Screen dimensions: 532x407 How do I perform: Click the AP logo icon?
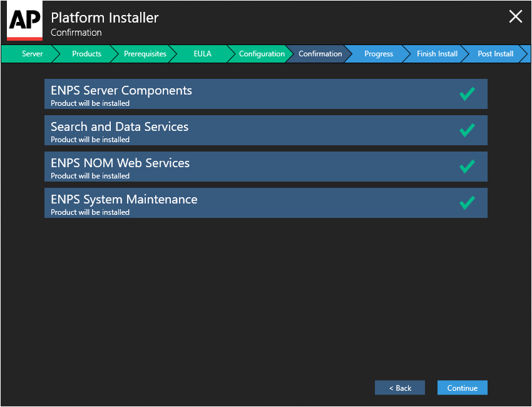tap(25, 21)
